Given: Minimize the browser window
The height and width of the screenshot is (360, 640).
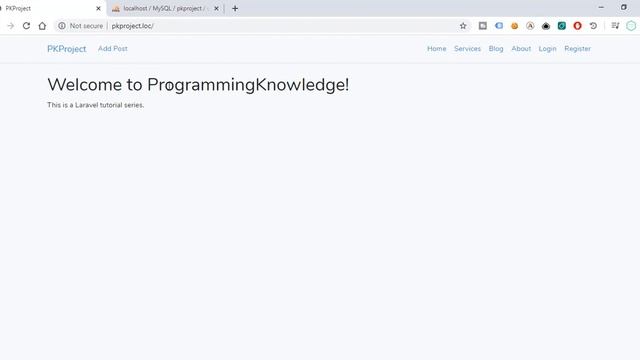Looking at the screenshot, I should (601, 7).
